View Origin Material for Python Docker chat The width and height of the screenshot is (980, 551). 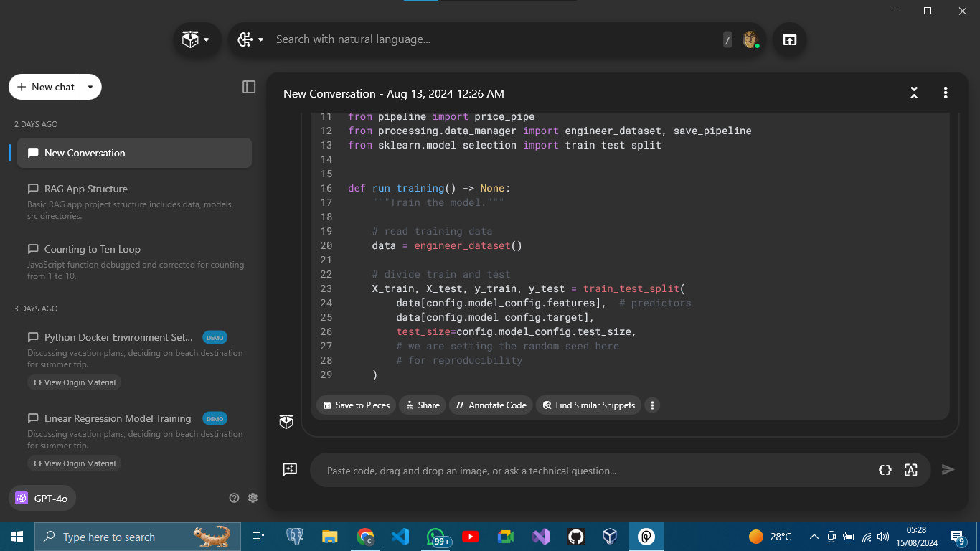tap(75, 382)
